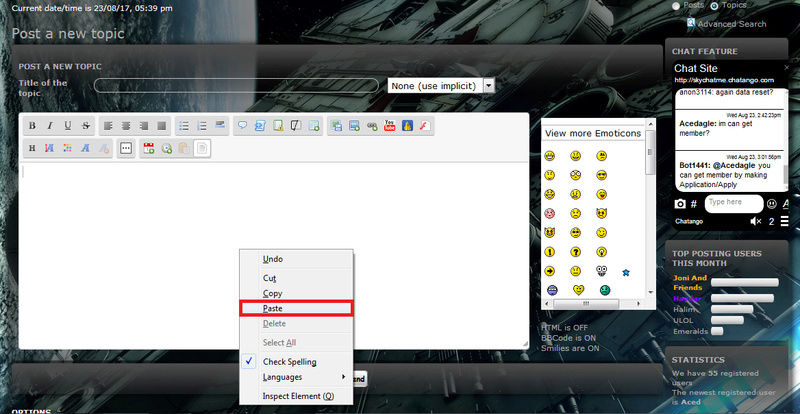The height and width of the screenshot is (414, 800).
Task: Click the 'more options' ellipsis toolbar button
Action: tap(126, 148)
